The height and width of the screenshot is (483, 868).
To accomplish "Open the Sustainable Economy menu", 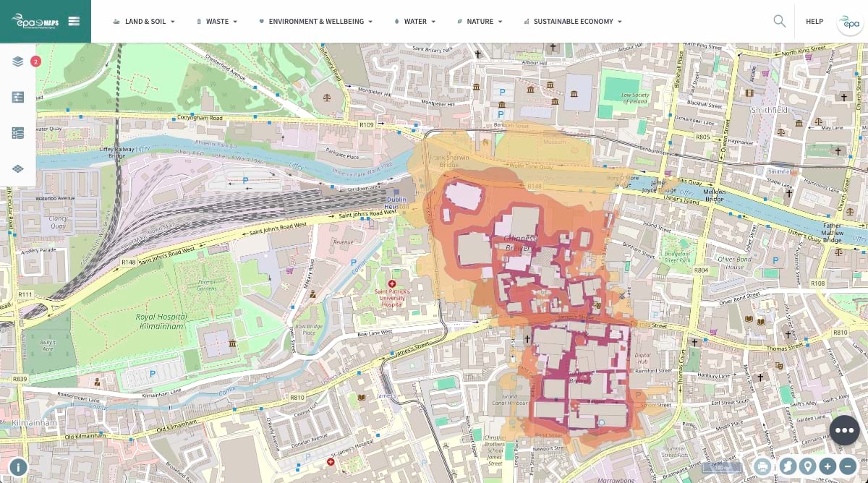I will point(573,22).
